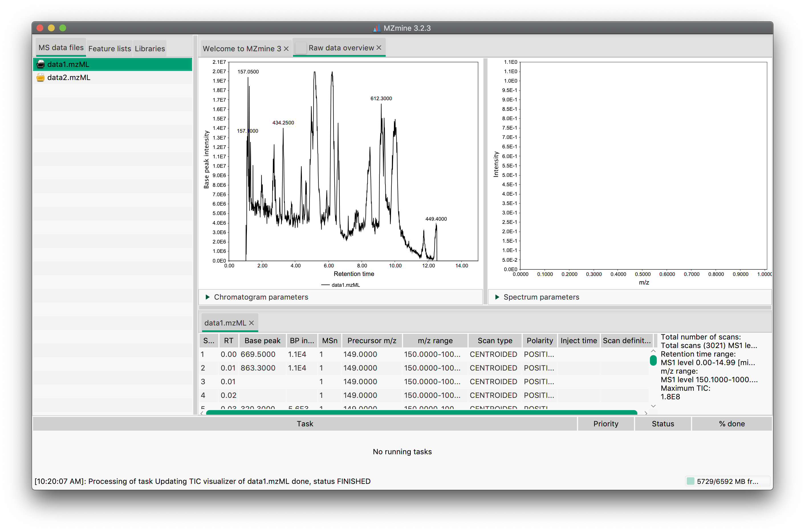Click the MZmine logo in the title bar

[x=377, y=28]
